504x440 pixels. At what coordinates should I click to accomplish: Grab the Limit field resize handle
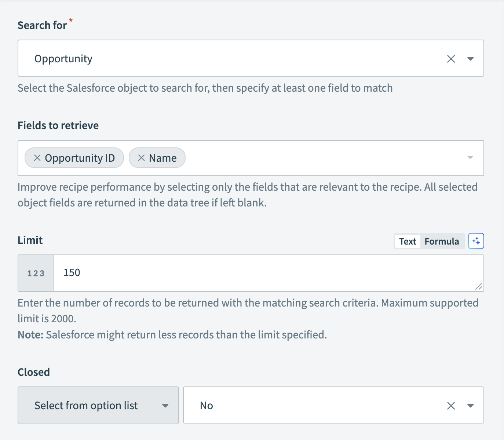tap(479, 286)
